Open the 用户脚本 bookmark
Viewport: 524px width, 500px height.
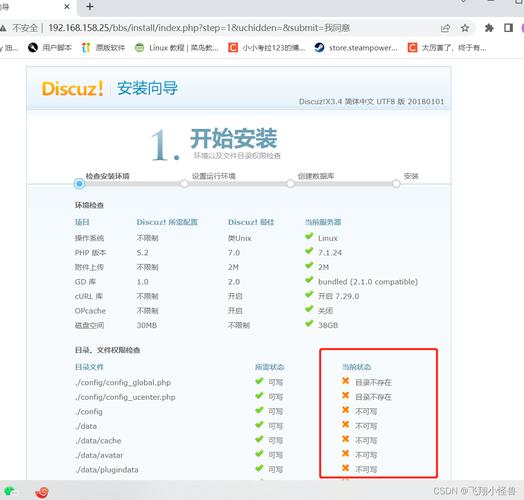[50, 48]
